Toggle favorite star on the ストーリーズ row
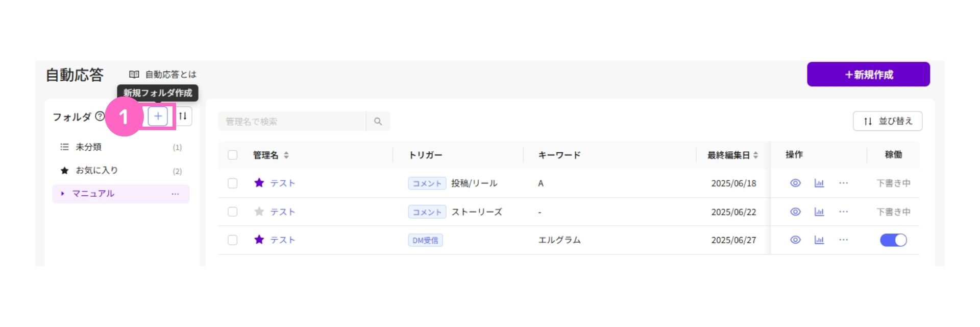Image resolution: width=980 pixels, height=327 pixels. 259,212
